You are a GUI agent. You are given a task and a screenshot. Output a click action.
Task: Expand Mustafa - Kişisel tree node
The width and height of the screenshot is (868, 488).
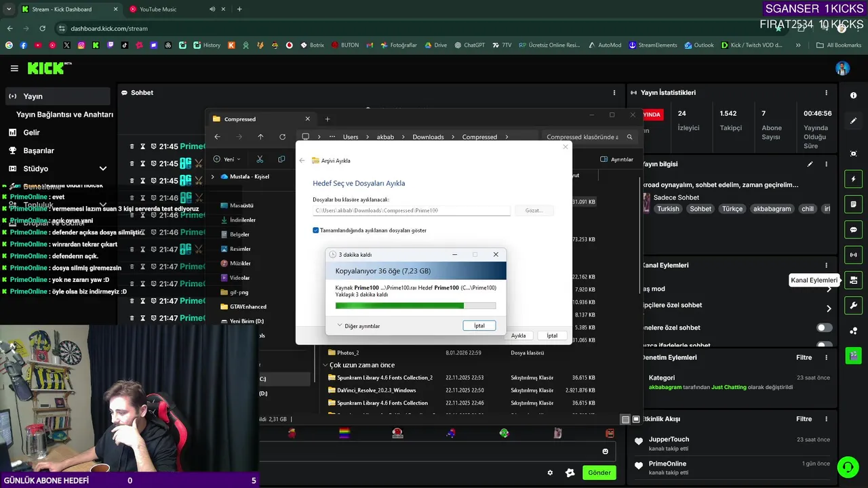pos(213,177)
